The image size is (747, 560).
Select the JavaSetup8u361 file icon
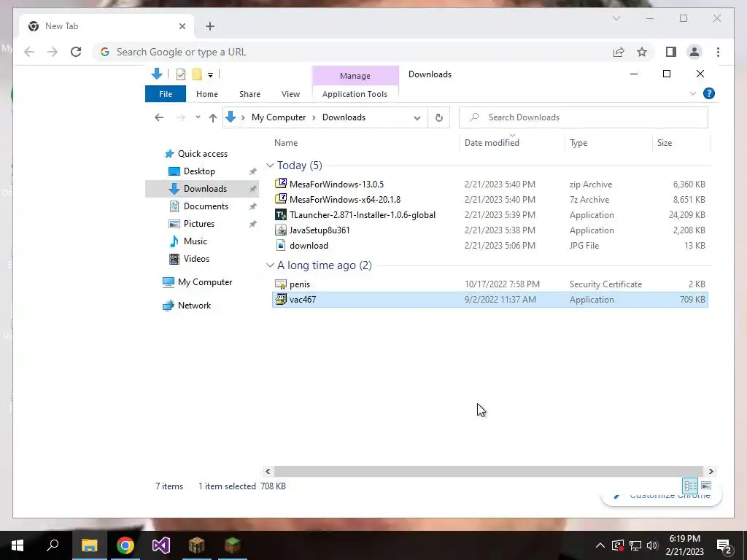click(x=281, y=230)
